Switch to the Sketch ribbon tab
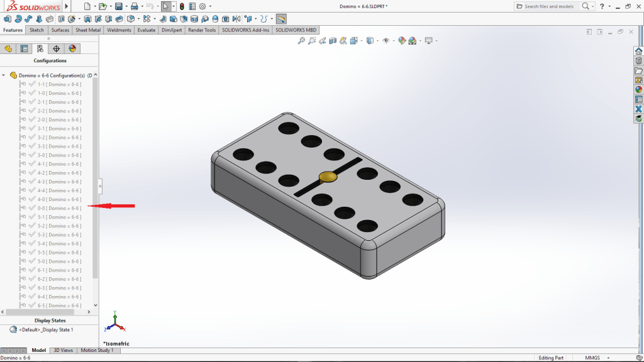Image resolution: width=644 pixels, height=362 pixels. point(36,30)
